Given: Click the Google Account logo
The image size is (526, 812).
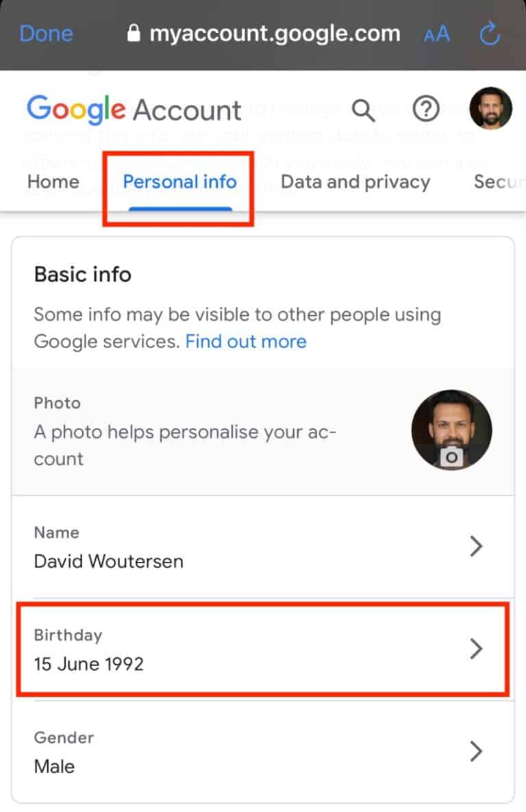Looking at the screenshot, I should 134,109.
